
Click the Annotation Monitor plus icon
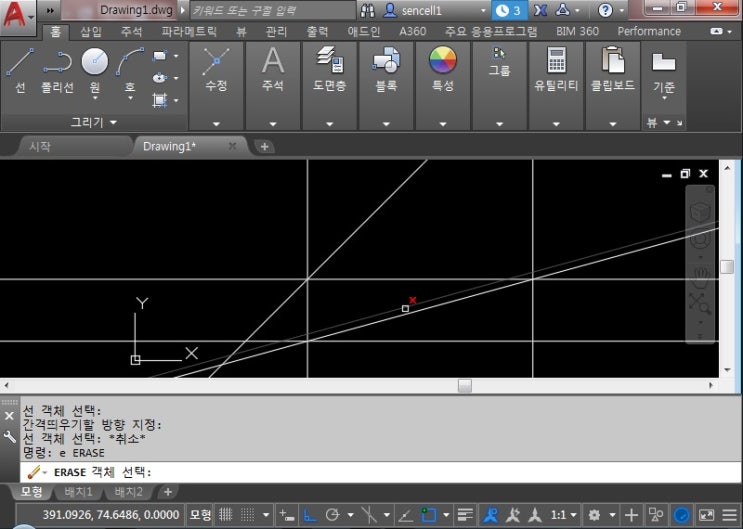[631, 515]
